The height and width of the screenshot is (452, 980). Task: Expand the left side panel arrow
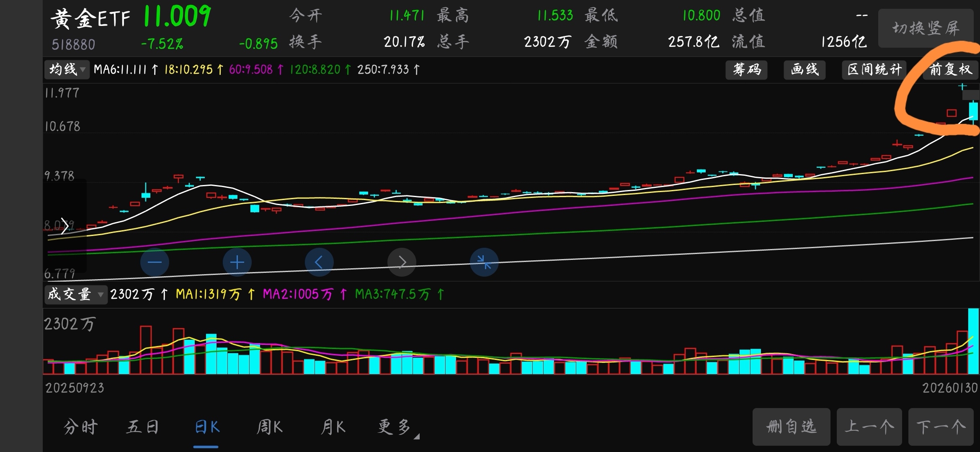(64, 226)
